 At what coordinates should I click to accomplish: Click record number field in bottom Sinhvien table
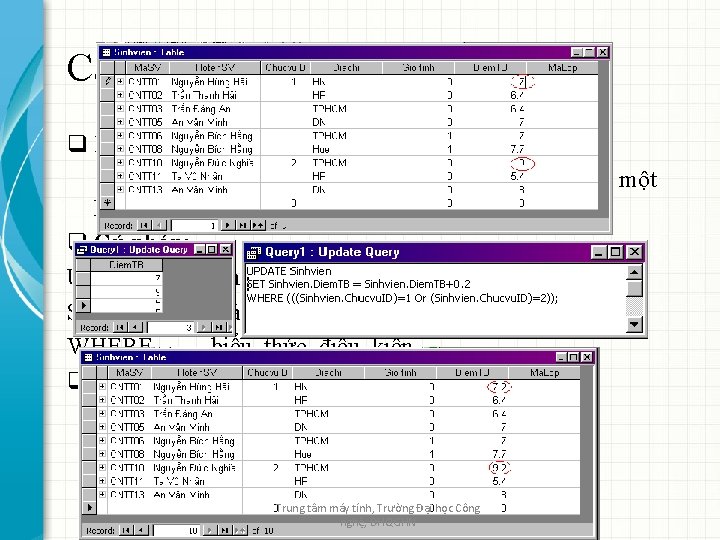coord(176,530)
